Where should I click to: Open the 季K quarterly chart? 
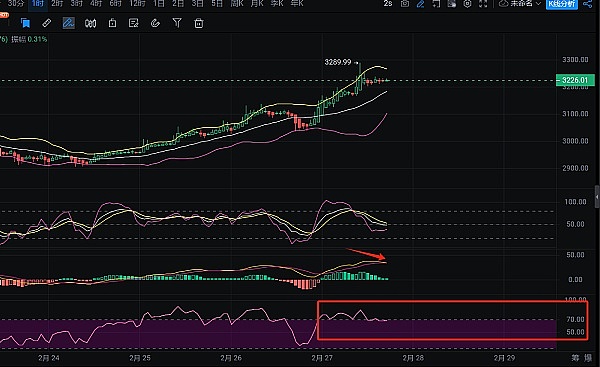(x=277, y=3)
